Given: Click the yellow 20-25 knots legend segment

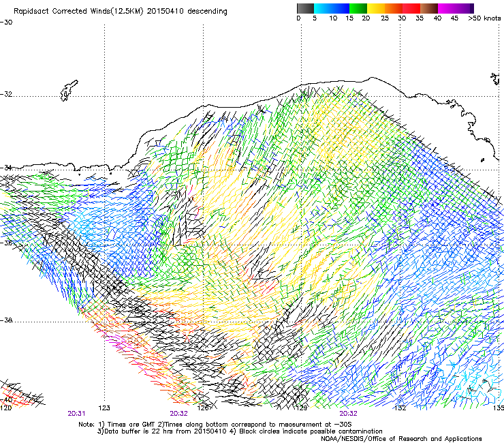Looking at the screenshot, I should click(x=376, y=8).
